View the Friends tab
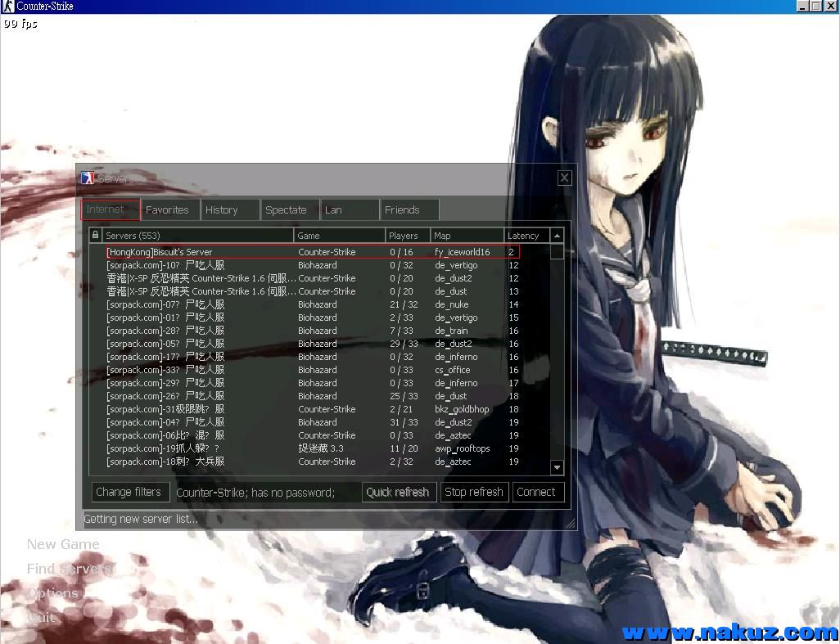Image resolution: width=840 pixels, height=644 pixels. [x=409, y=209]
